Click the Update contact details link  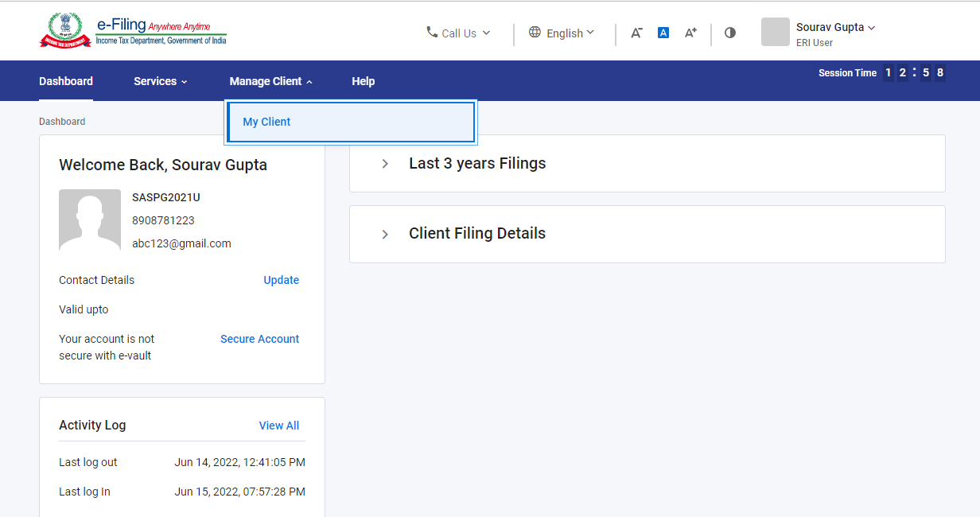click(x=281, y=280)
